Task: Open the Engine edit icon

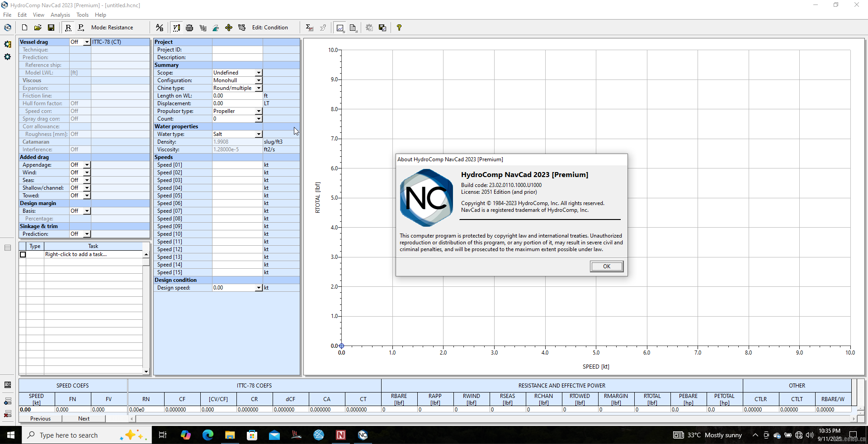Action: tap(242, 28)
